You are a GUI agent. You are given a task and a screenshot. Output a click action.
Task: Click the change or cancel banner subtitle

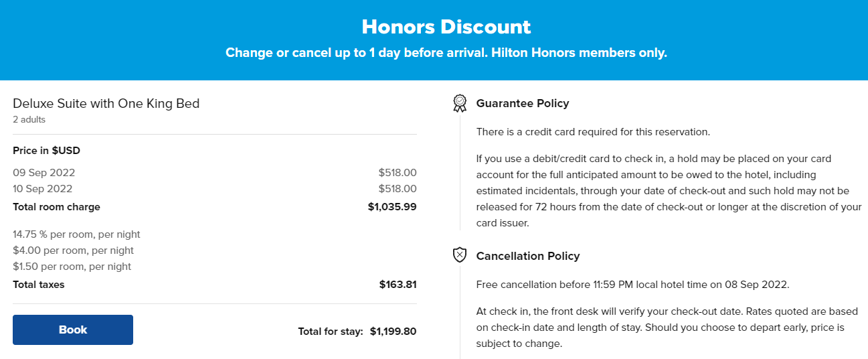446,53
